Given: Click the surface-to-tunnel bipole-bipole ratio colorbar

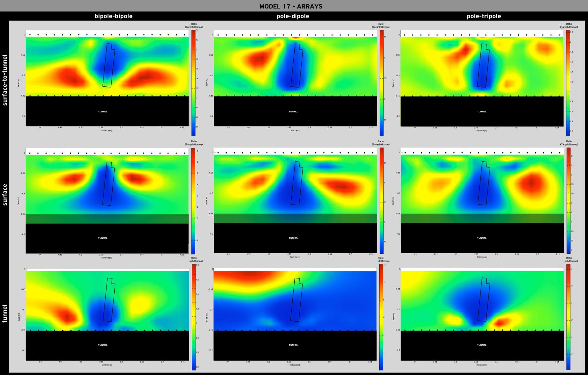Looking at the screenshot, I should [193, 83].
